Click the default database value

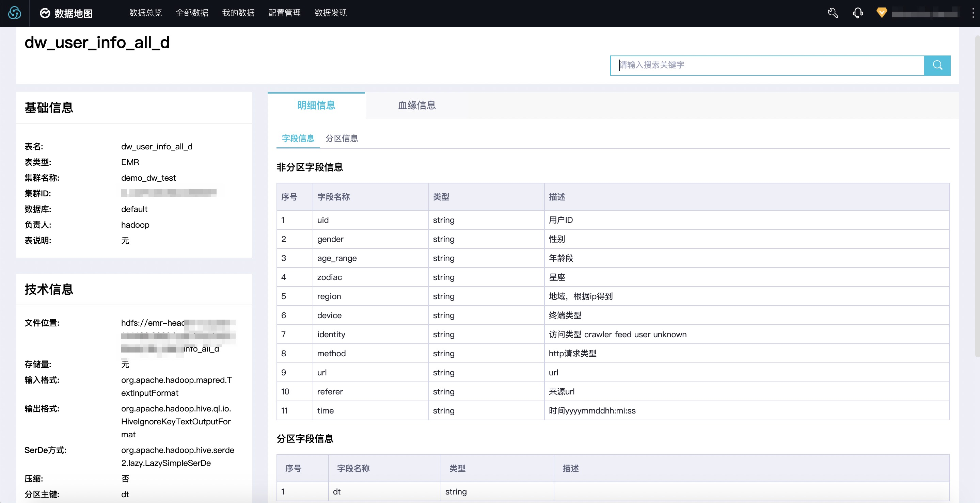point(134,209)
